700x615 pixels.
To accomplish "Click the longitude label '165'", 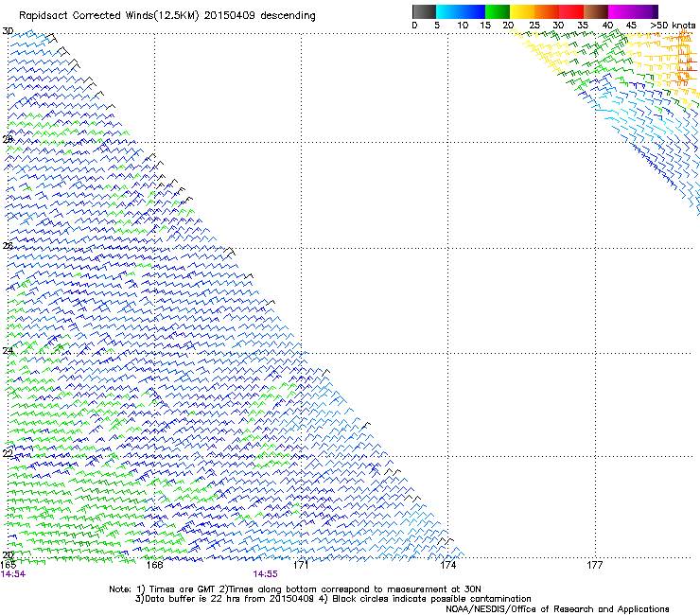I will click(x=9, y=565).
